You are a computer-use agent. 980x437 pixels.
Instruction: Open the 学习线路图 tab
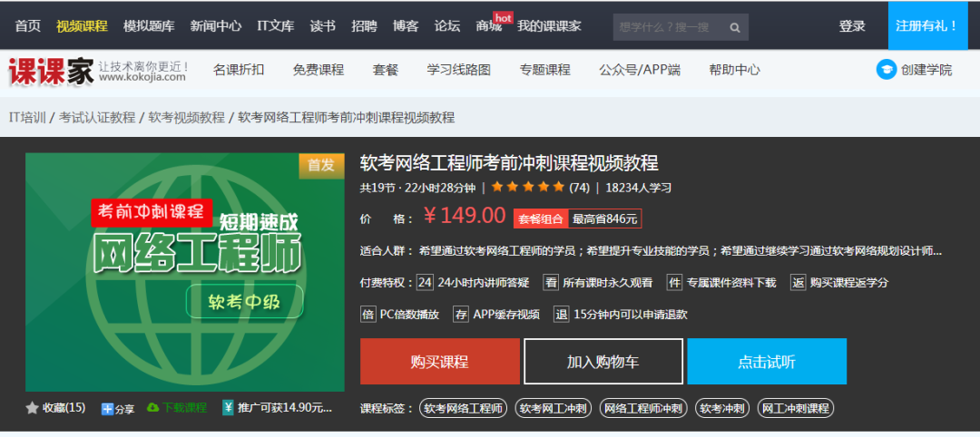tap(459, 70)
